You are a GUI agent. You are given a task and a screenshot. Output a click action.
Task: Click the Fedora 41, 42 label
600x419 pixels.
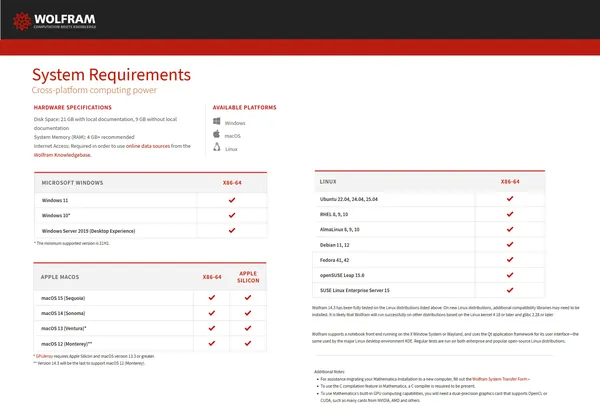[334, 260]
